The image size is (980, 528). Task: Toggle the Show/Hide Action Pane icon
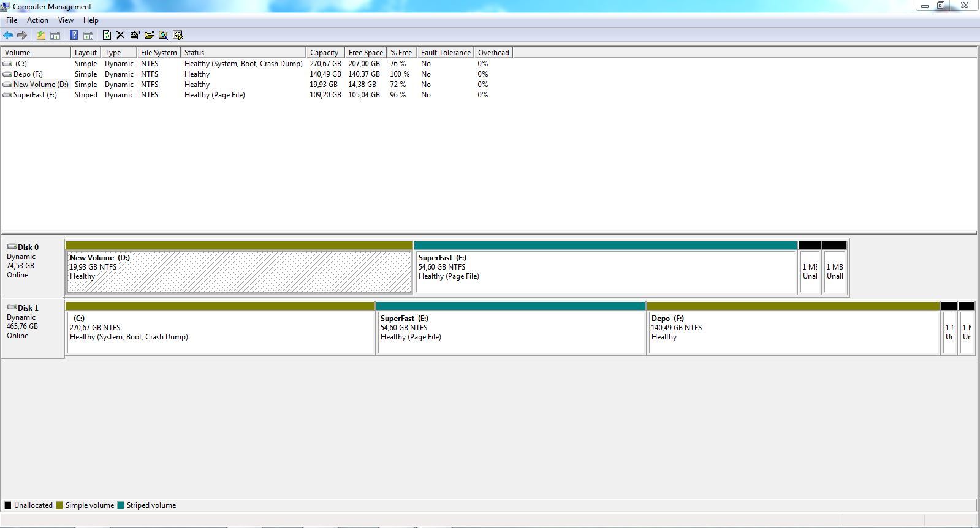tap(88, 36)
